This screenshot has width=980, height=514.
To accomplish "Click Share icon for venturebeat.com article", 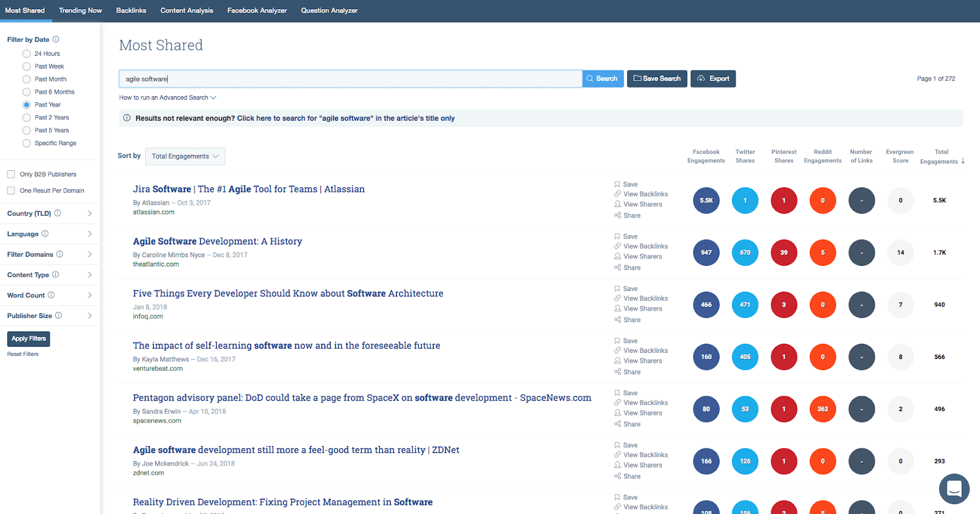I will (617, 372).
